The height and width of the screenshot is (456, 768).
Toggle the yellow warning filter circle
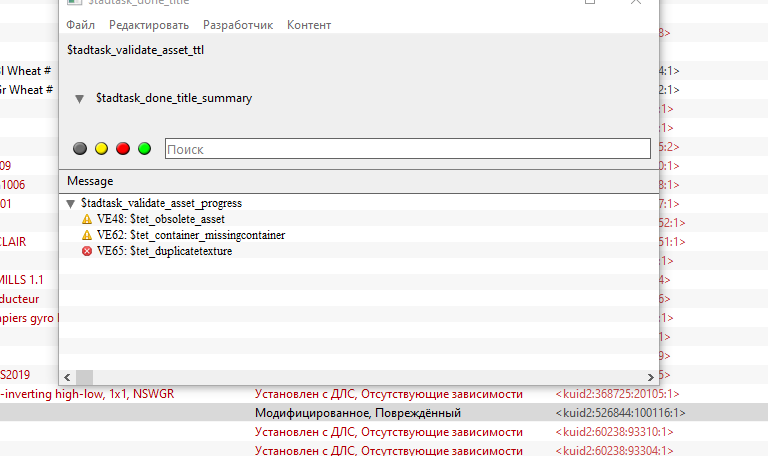tap(101, 149)
